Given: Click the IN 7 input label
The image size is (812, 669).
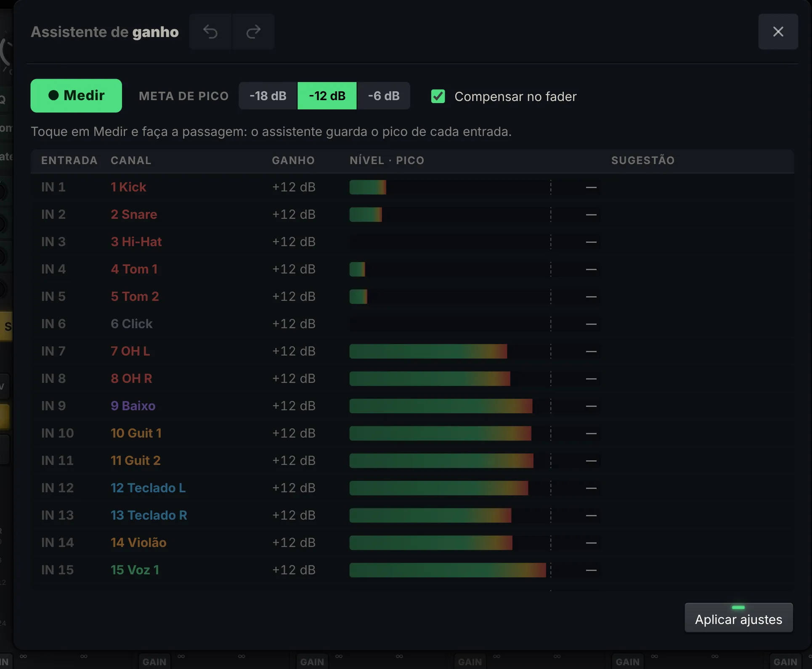Looking at the screenshot, I should coord(53,351).
